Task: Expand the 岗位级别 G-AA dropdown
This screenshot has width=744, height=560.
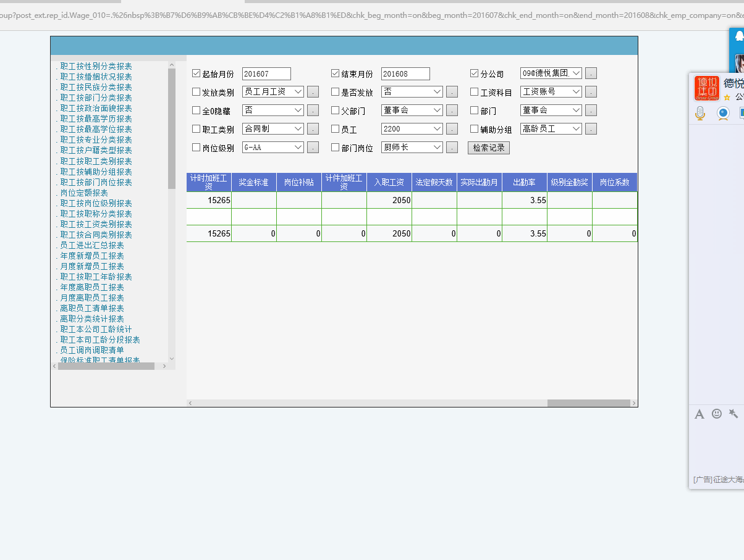Action: (273, 148)
